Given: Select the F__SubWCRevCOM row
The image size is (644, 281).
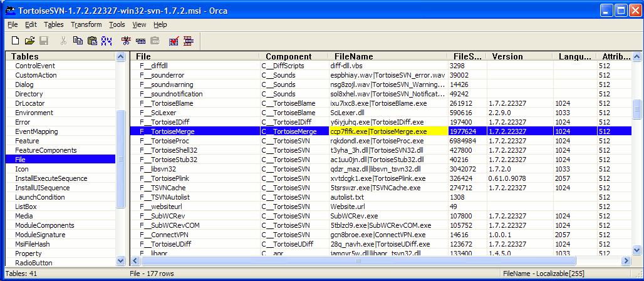Looking at the screenshot, I should (x=381, y=225).
